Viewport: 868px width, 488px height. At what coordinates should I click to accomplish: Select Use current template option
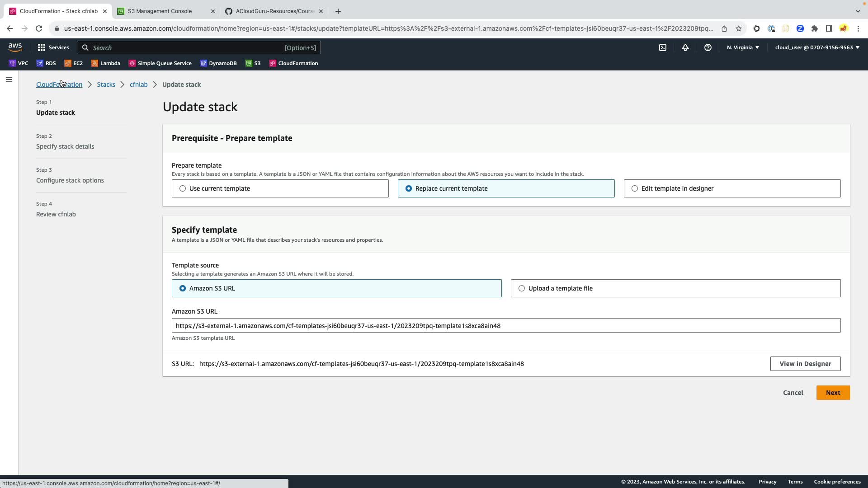(183, 188)
